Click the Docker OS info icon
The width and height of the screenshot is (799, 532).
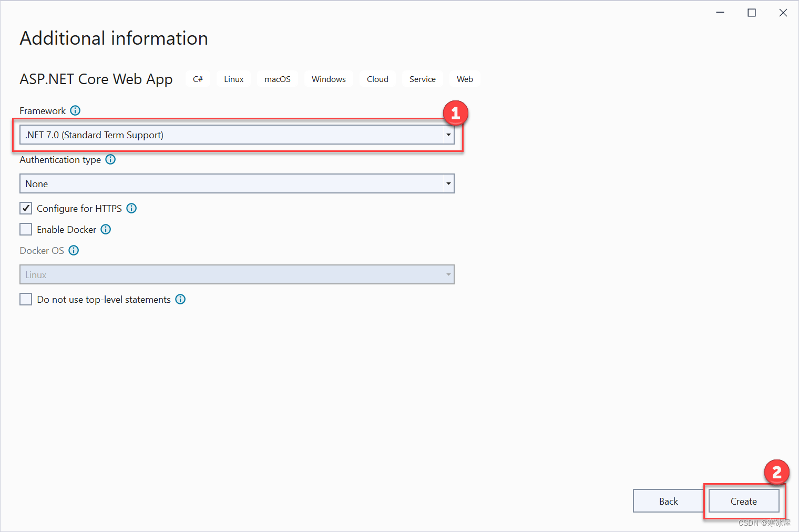pyautogui.click(x=74, y=250)
